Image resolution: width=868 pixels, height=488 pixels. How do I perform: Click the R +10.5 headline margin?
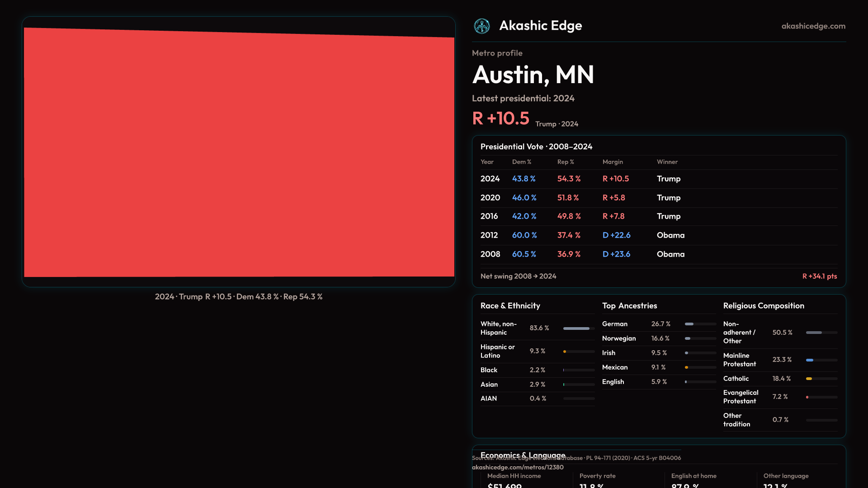click(500, 118)
